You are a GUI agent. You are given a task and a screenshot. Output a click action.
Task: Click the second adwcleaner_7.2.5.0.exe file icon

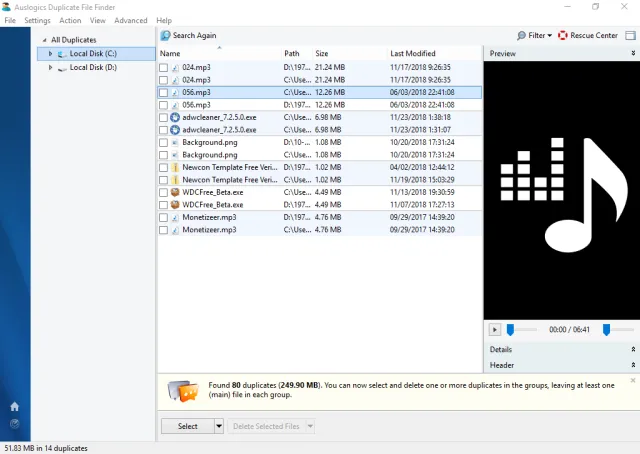pyautogui.click(x=175, y=130)
